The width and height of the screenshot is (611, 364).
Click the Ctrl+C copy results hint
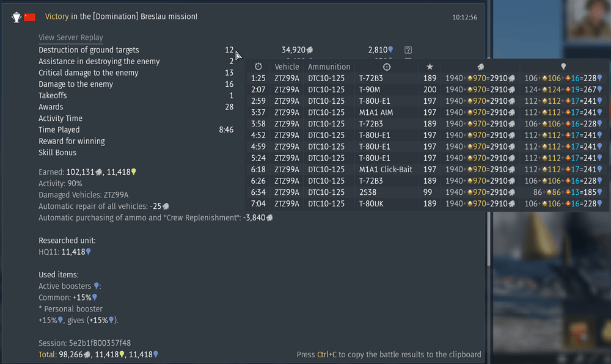pos(389,354)
